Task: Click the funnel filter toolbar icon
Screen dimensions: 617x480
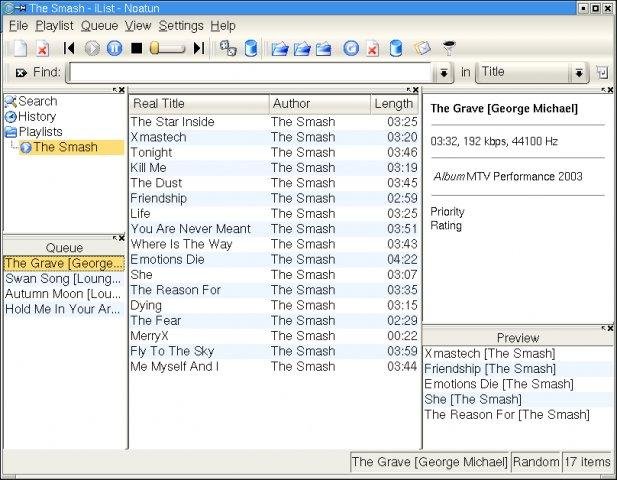Action: coord(449,48)
